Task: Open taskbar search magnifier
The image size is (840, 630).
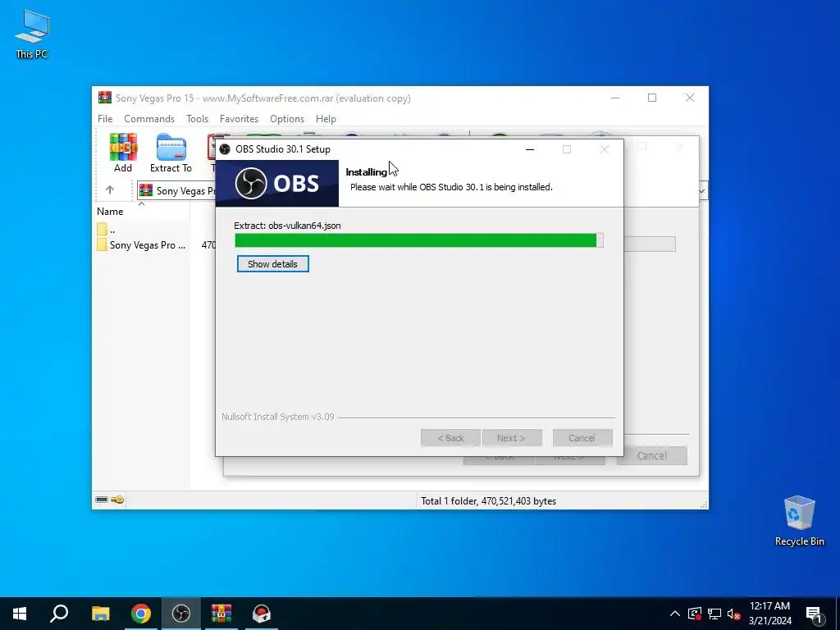Action: [x=59, y=614]
